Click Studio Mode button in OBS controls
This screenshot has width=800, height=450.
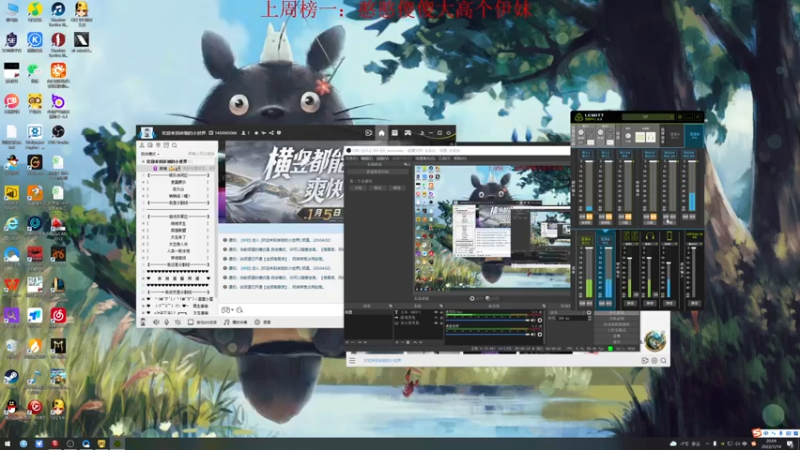point(617,330)
